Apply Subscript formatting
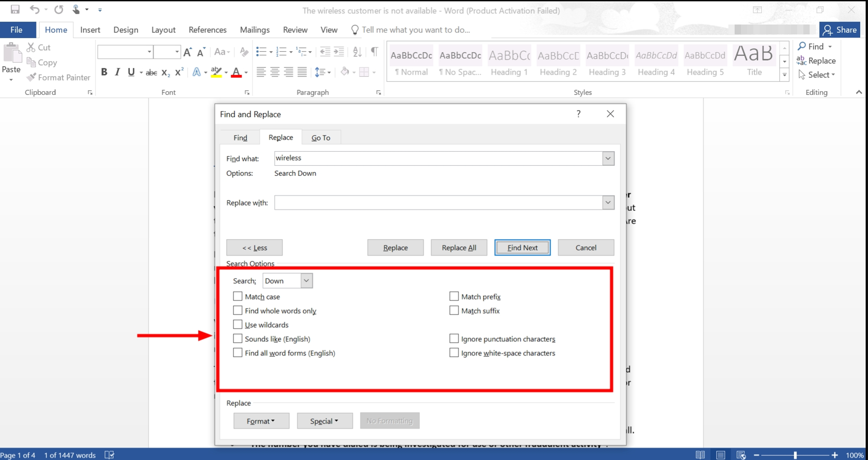This screenshot has width=868, height=460. pyautogui.click(x=166, y=72)
